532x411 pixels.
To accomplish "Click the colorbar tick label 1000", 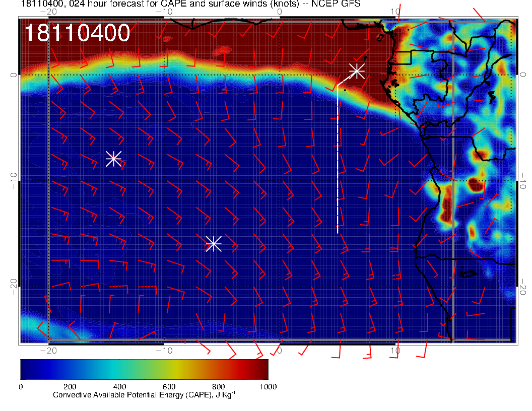I will point(268,387).
